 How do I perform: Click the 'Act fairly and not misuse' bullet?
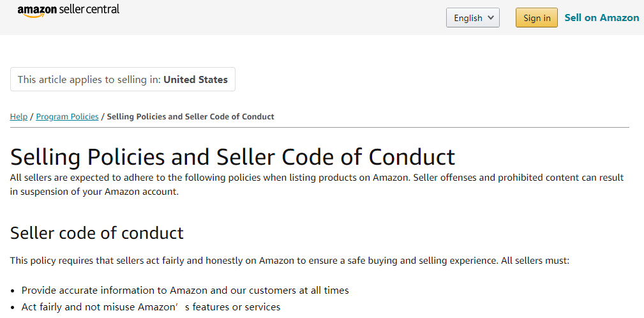(x=151, y=307)
